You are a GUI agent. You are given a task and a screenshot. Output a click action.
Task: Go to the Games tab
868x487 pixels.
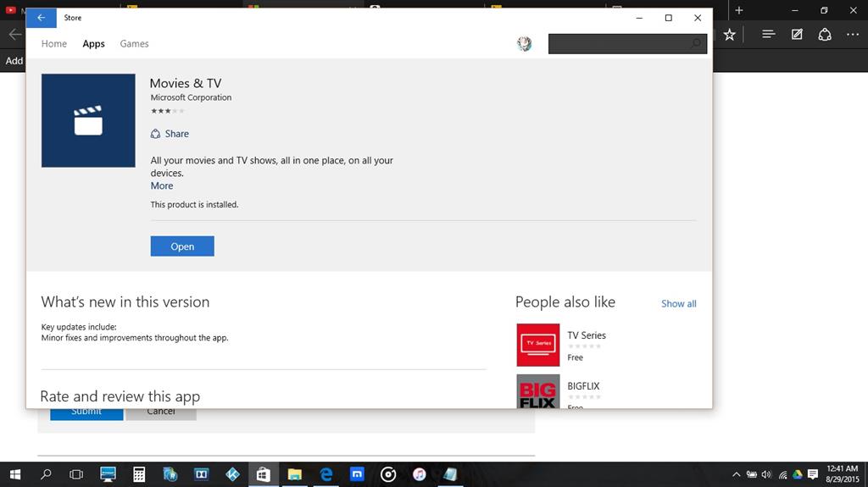click(134, 44)
